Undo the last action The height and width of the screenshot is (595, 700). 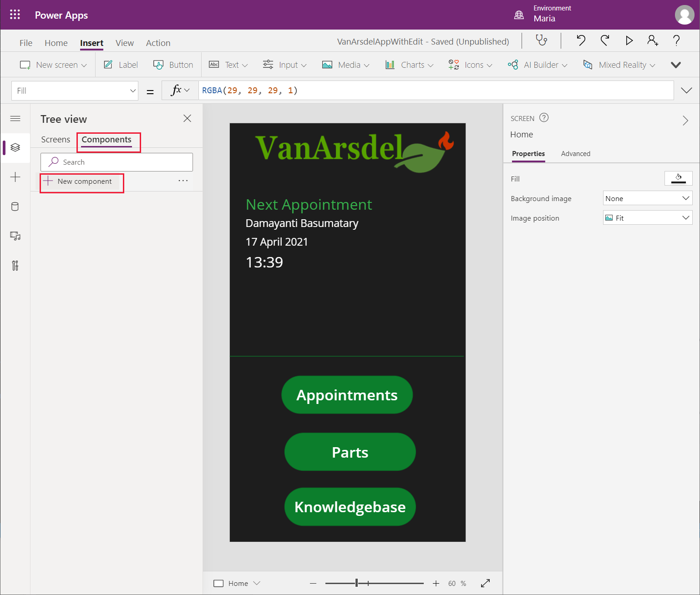581,40
